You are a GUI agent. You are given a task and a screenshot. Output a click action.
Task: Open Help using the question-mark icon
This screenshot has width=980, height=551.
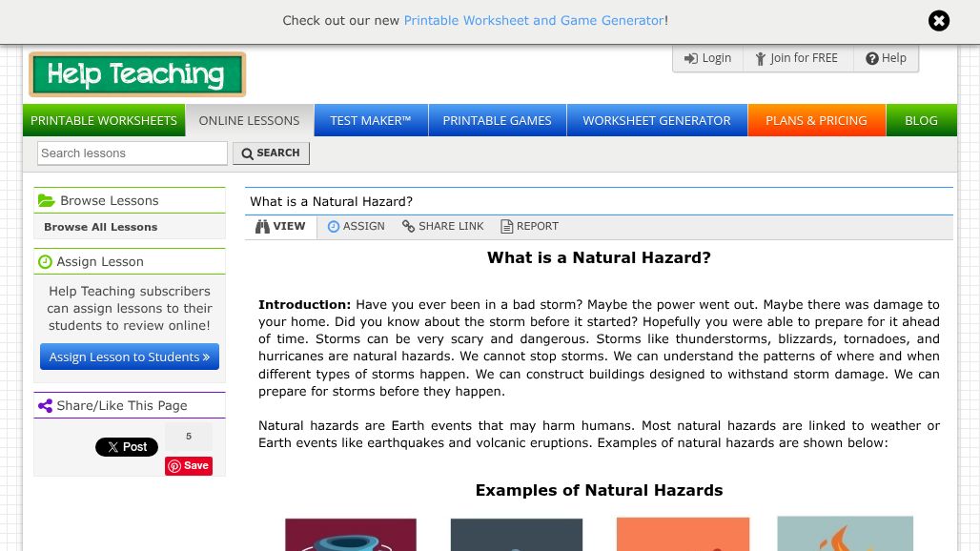[x=872, y=58]
